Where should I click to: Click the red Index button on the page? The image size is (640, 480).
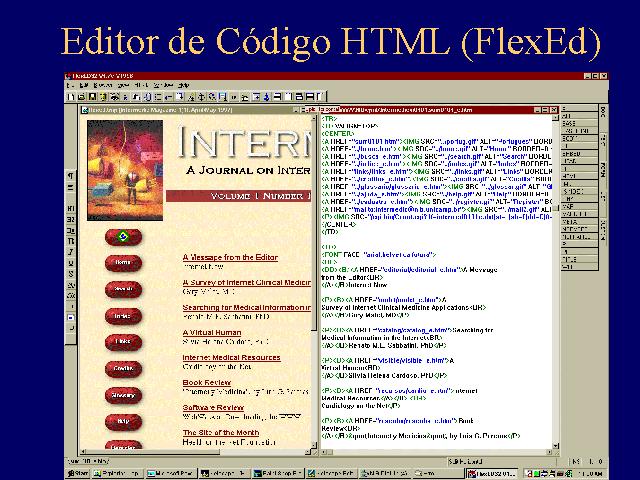(123, 316)
